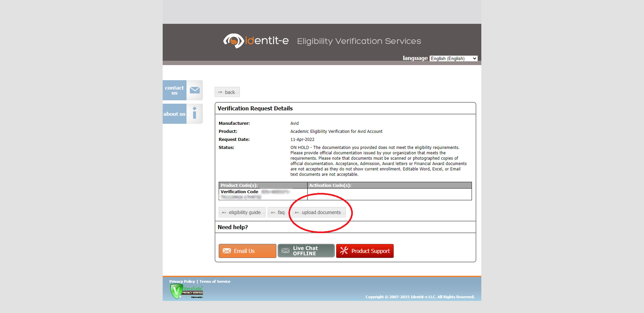Click the Activation Code(s) column header
The image size is (644, 313).
(389, 185)
